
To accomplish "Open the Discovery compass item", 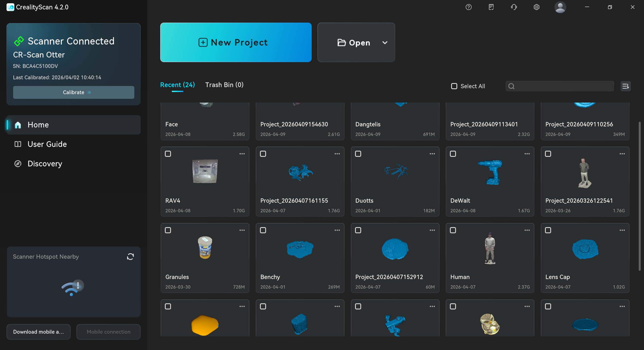I will click(x=45, y=164).
